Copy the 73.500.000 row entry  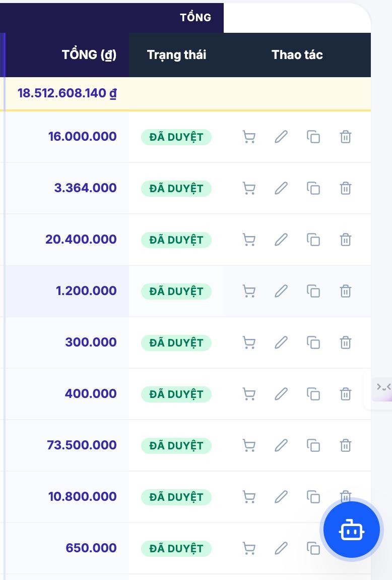click(x=313, y=445)
